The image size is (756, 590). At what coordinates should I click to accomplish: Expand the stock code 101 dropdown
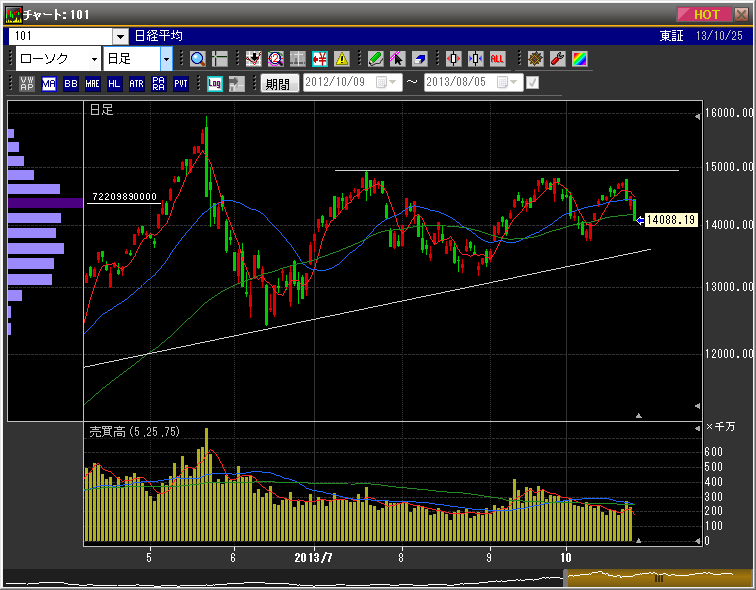(120, 36)
